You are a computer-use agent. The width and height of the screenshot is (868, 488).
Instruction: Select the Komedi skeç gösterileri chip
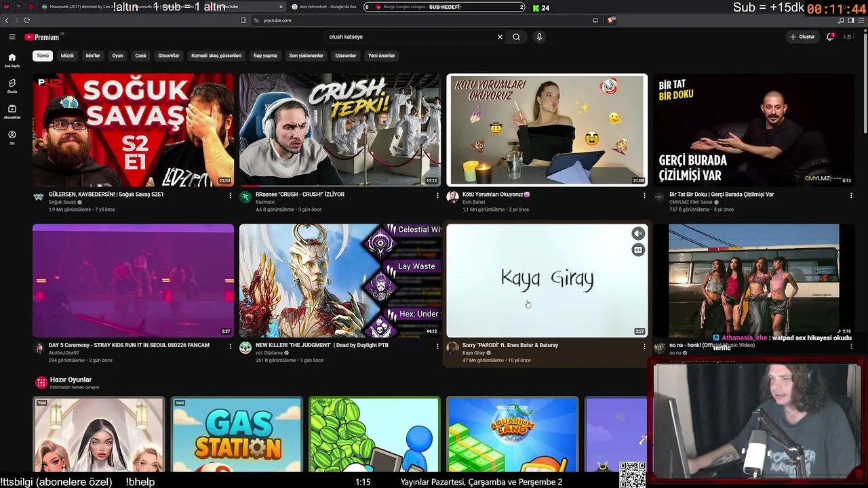216,56
